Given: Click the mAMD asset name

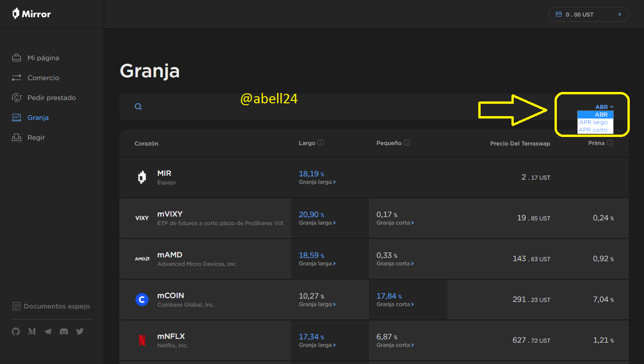Looking at the screenshot, I should (x=170, y=255).
